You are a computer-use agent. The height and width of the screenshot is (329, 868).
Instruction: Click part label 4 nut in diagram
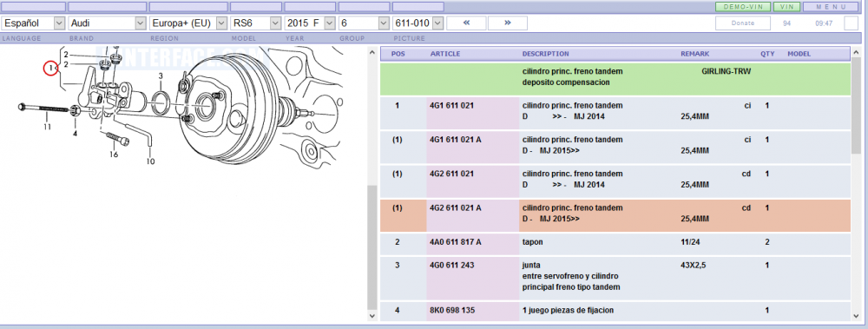[75, 134]
